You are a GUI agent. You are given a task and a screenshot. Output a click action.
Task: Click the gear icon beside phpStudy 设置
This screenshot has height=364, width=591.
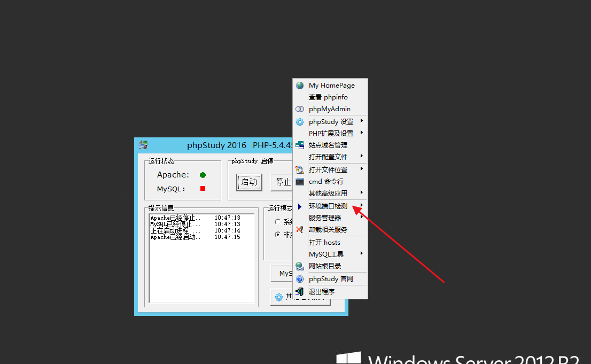pos(300,122)
